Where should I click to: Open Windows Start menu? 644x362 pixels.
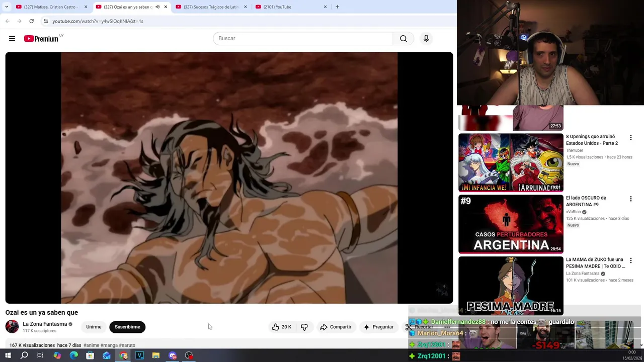[x=8, y=355]
